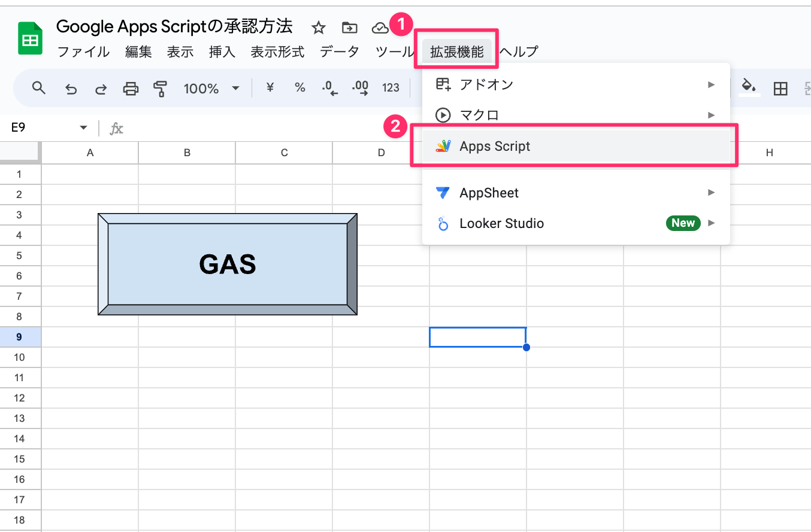Increase decimal places
Screen dimensions: 811x532
[x=360, y=89]
